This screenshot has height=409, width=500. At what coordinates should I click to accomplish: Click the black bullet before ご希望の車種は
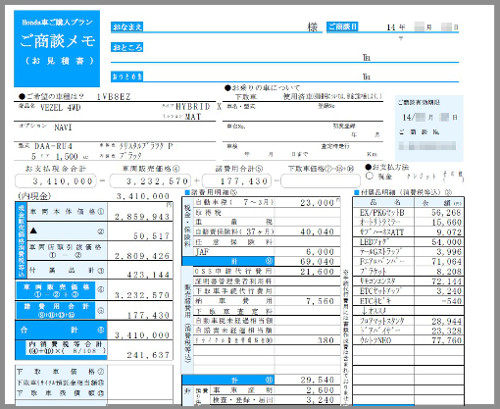coord(22,97)
